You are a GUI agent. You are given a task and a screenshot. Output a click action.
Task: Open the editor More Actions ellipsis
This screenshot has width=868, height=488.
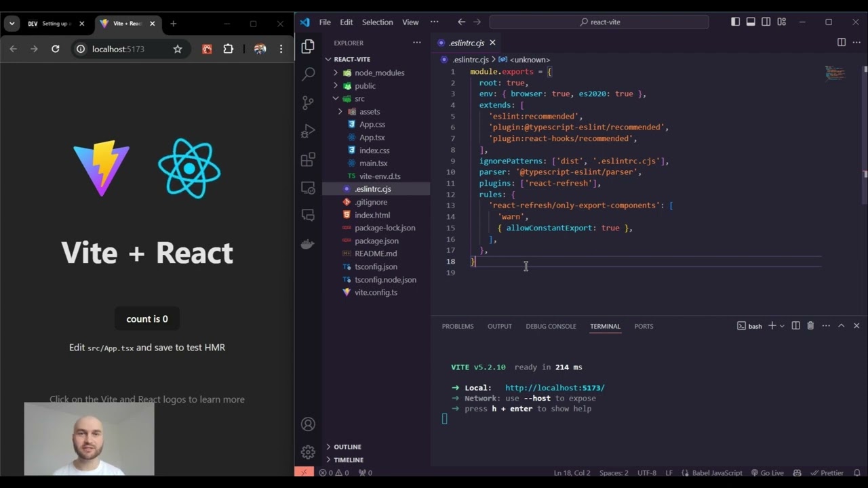click(x=856, y=42)
